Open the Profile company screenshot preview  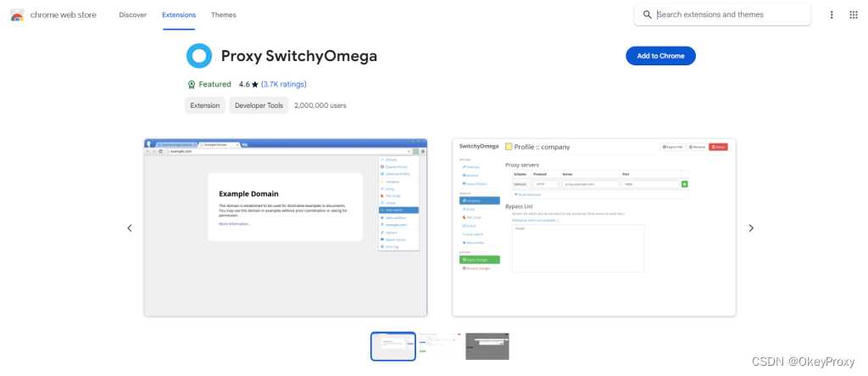pyautogui.click(x=594, y=227)
